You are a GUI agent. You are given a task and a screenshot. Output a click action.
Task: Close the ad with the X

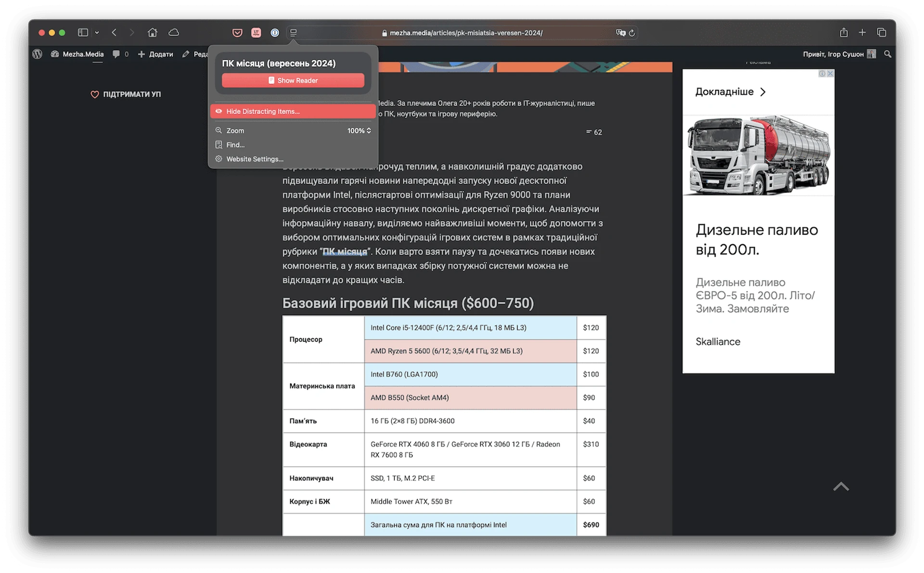click(830, 74)
